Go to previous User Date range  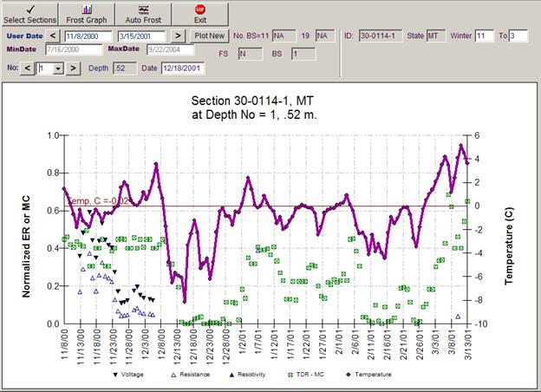(53, 36)
